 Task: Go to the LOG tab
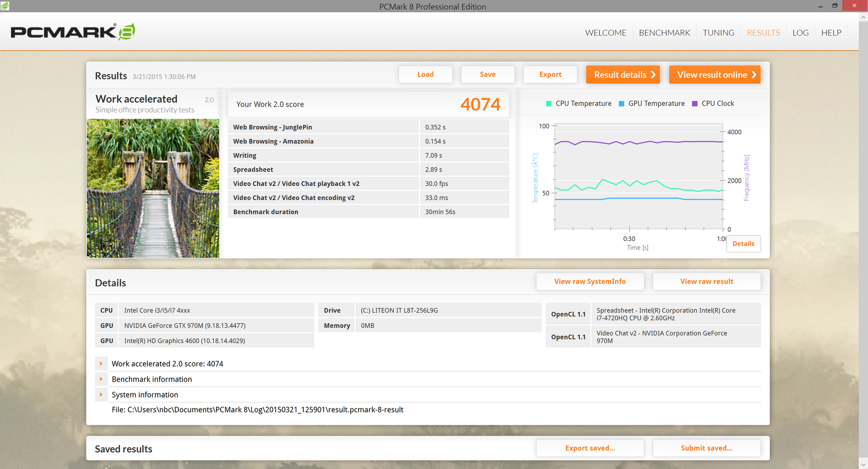click(x=800, y=33)
